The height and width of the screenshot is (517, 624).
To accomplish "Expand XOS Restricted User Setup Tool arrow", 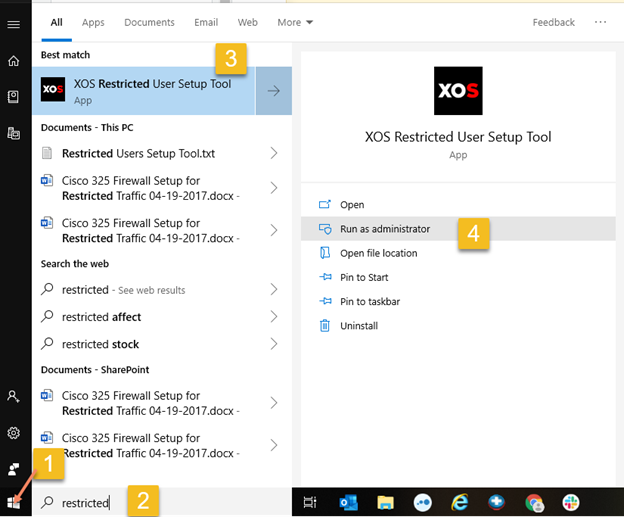I will point(273,91).
